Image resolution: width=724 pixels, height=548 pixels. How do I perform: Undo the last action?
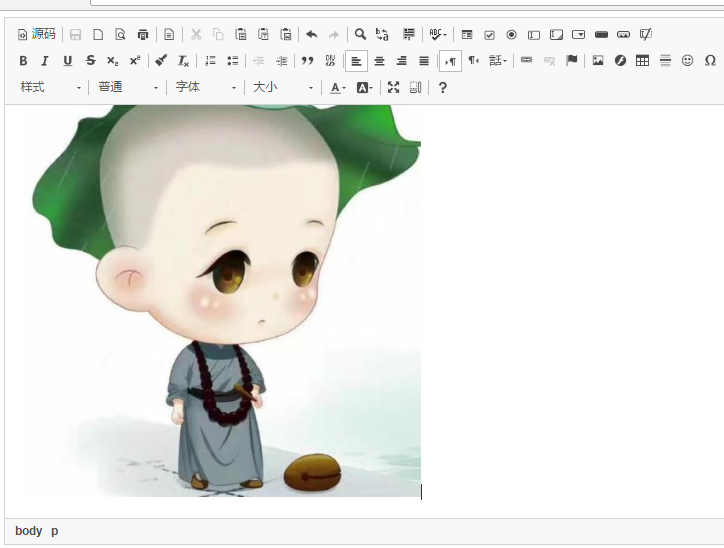point(312,35)
